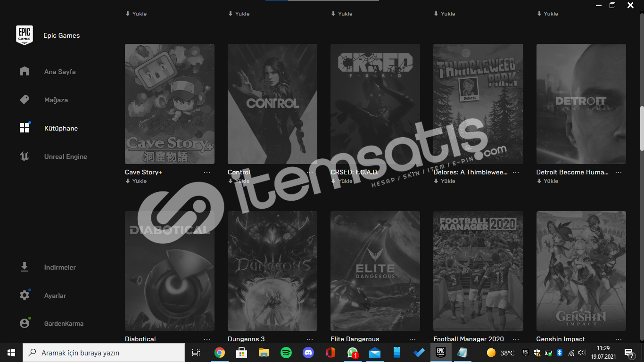Click Yükle under Detroit Become Human
Viewport: 644px width, 362px height.
[x=547, y=181]
